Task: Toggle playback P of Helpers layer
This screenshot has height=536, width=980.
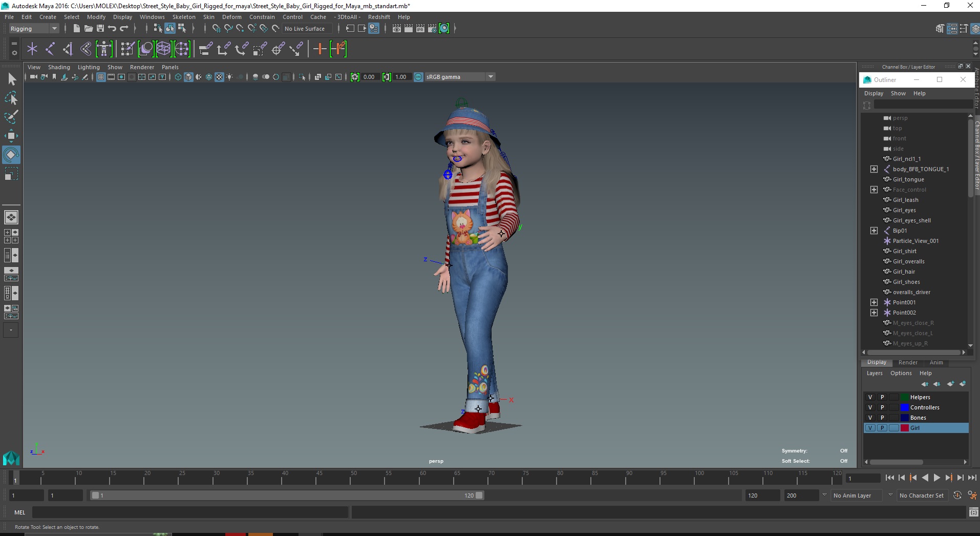Action: coord(882,397)
